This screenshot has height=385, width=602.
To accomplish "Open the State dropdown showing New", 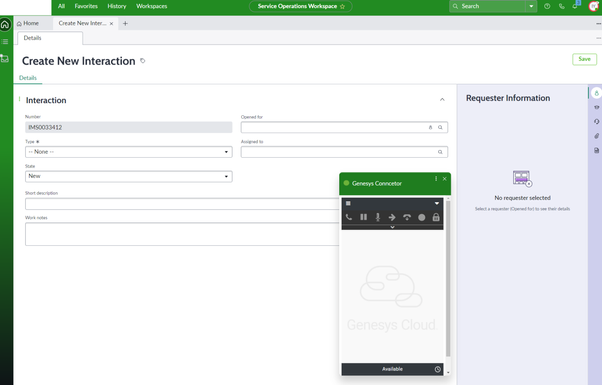I will [129, 177].
